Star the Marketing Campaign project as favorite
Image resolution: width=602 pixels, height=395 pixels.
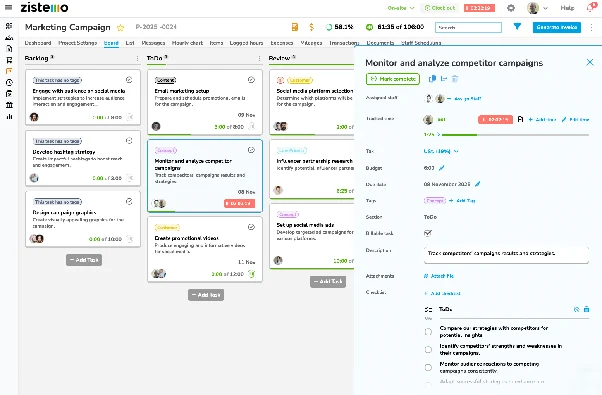121,28
